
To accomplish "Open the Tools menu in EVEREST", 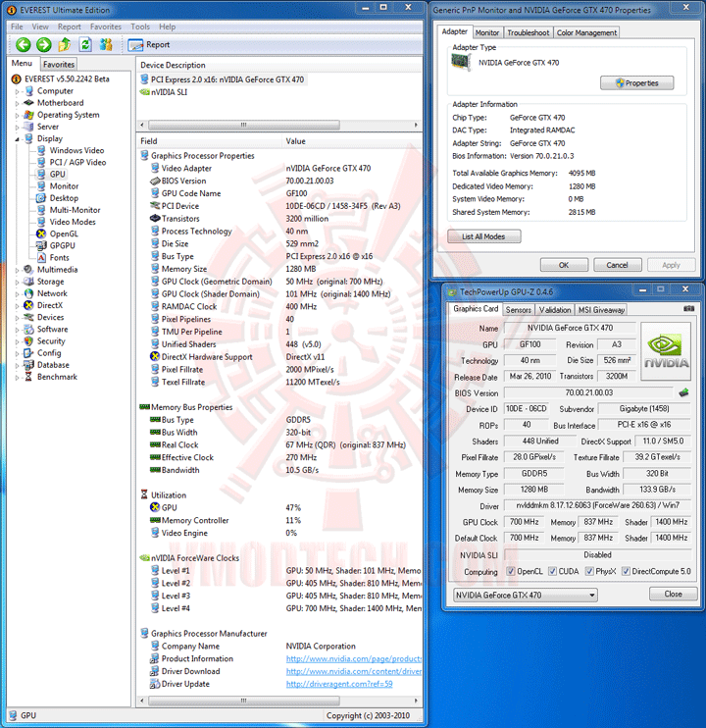I will click(x=140, y=26).
